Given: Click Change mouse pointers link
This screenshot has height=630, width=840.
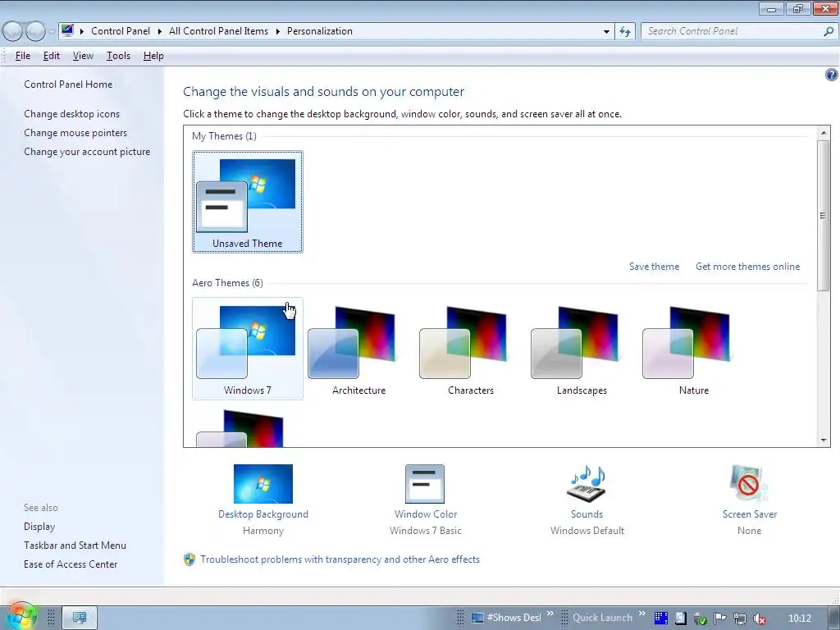Looking at the screenshot, I should 75,133.
